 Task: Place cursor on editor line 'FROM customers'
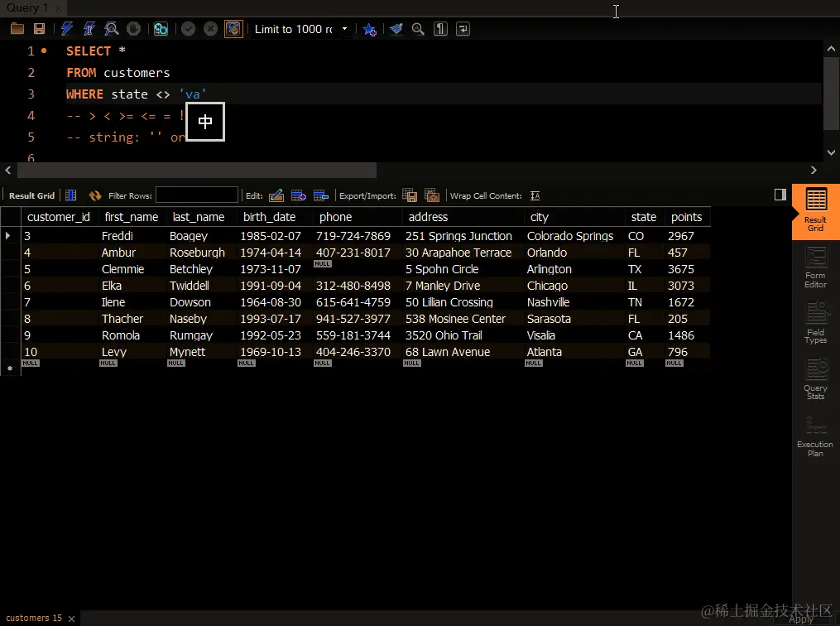click(x=118, y=73)
